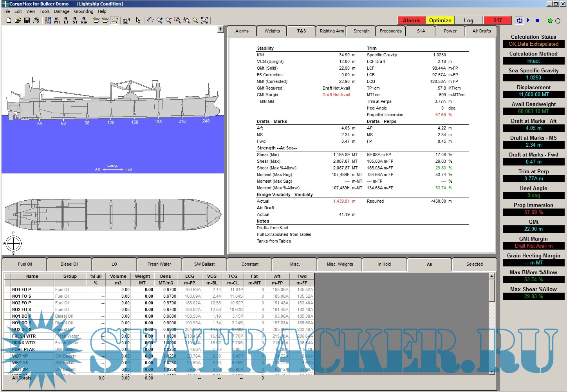Screen dimensions: 567x392
Task: Switch to the Righting Arm tab
Action: 332,31
